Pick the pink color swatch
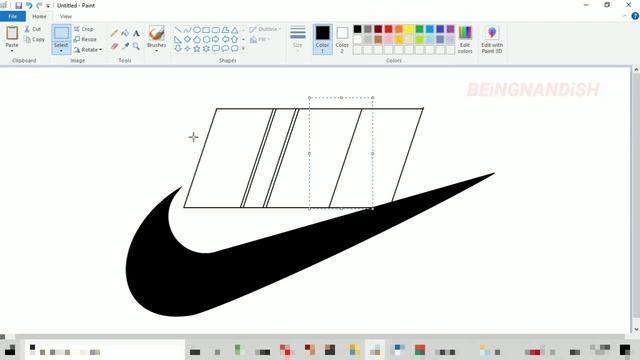Screen dimensions: 640x360 pyautogui.click(x=388, y=40)
